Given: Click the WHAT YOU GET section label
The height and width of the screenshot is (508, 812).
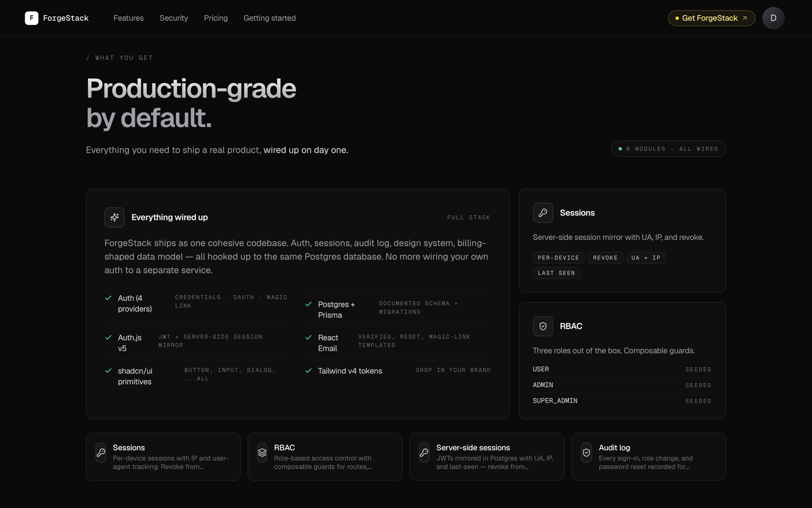Looking at the screenshot, I should point(119,58).
